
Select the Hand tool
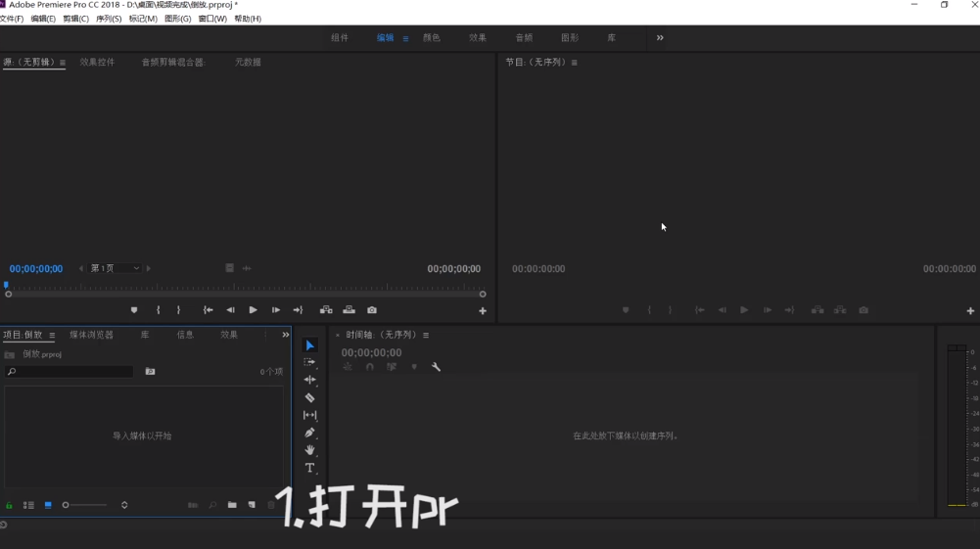point(310,450)
